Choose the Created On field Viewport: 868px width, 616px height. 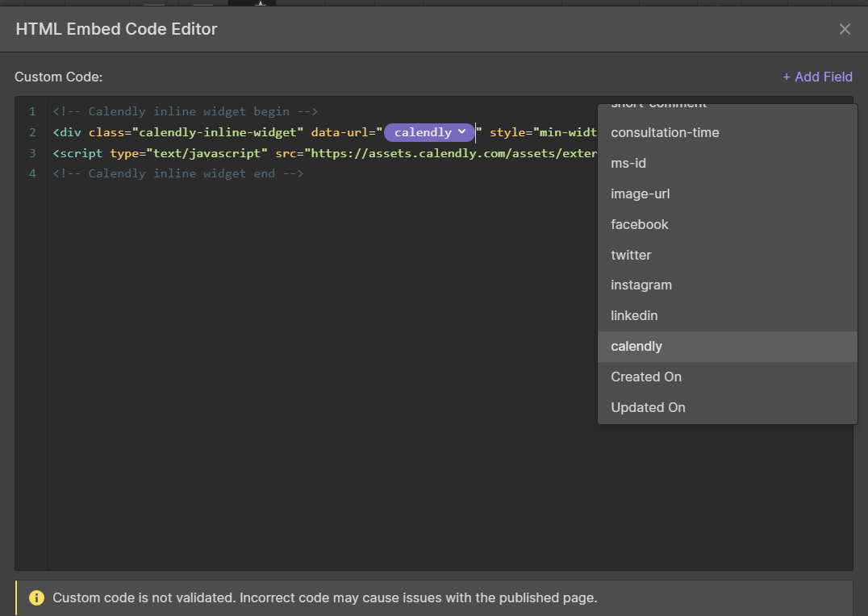click(x=645, y=377)
